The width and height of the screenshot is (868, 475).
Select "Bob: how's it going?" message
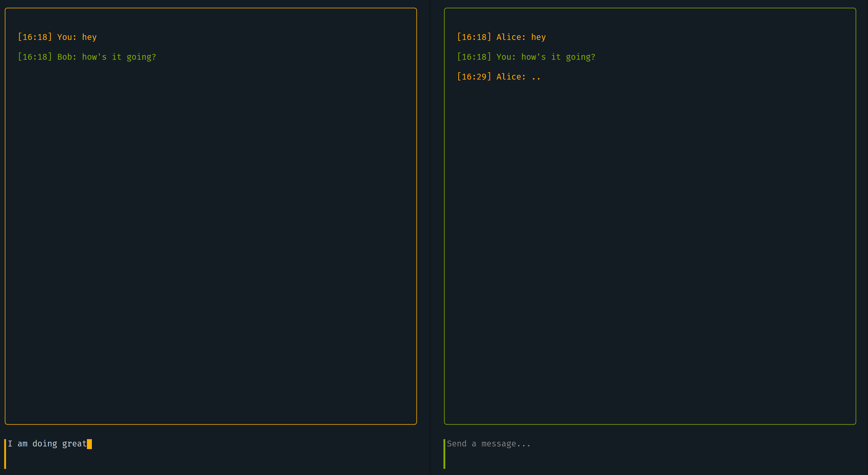click(x=87, y=57)
